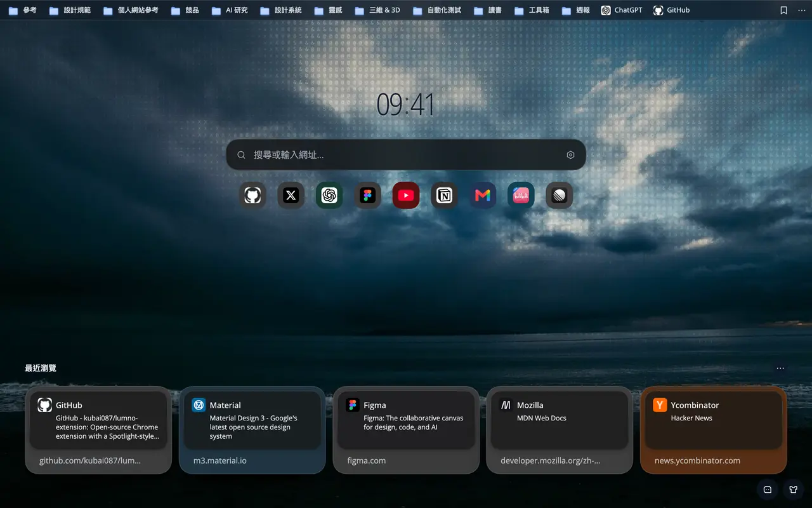Open the bookmark bar overflow menu

tap(801, 10)
